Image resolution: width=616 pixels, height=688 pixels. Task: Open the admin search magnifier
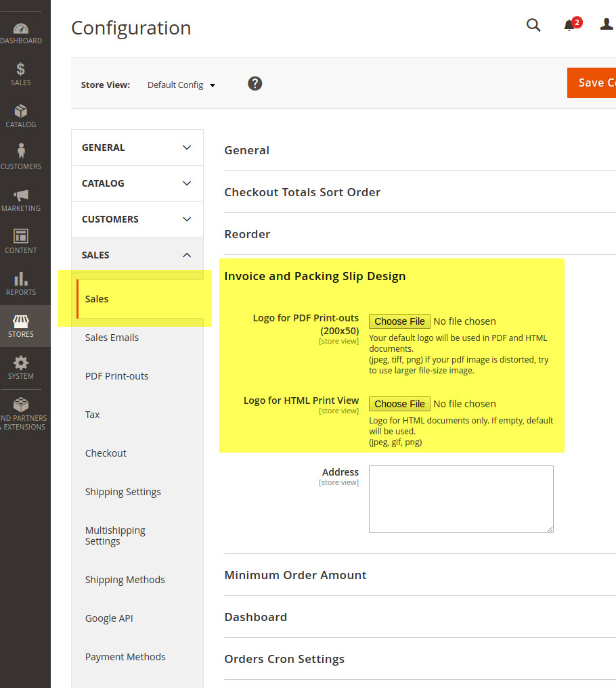coord(533,25)
